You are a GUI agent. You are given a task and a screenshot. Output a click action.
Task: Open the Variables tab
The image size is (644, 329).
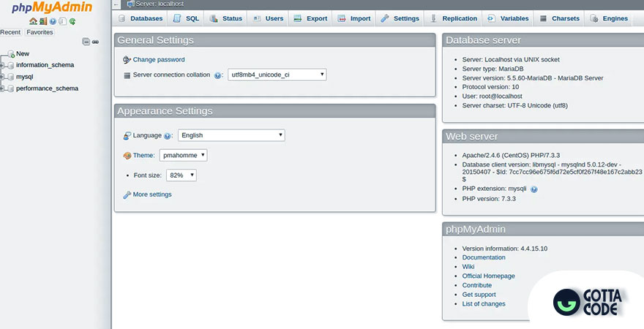(508, 18)
